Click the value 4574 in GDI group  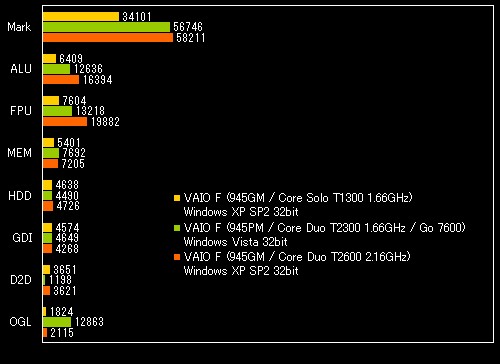(67, 228)
